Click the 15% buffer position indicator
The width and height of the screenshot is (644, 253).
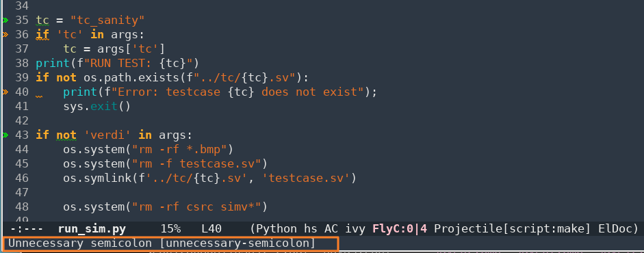tap(170, 228)
